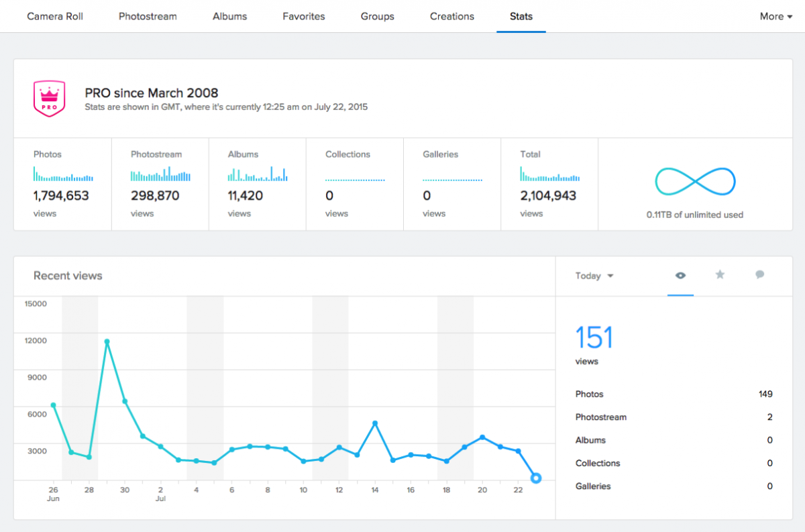This screenshot has width=805, height=532.
Task: Open comments stats via speech bubble icon
Action: tap(759, 275)
